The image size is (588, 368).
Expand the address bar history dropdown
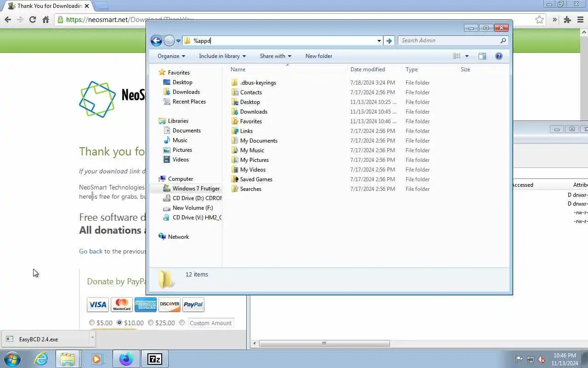tap(379, 40)
